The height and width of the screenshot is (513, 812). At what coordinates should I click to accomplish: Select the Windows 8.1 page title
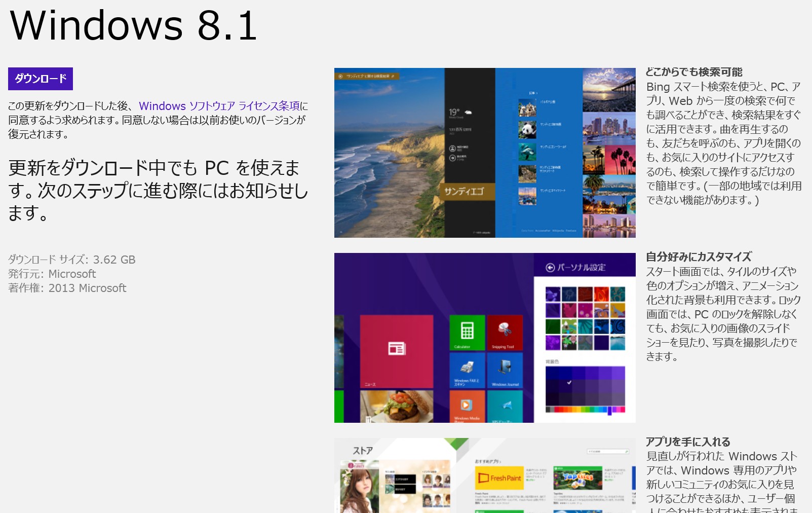134,25
